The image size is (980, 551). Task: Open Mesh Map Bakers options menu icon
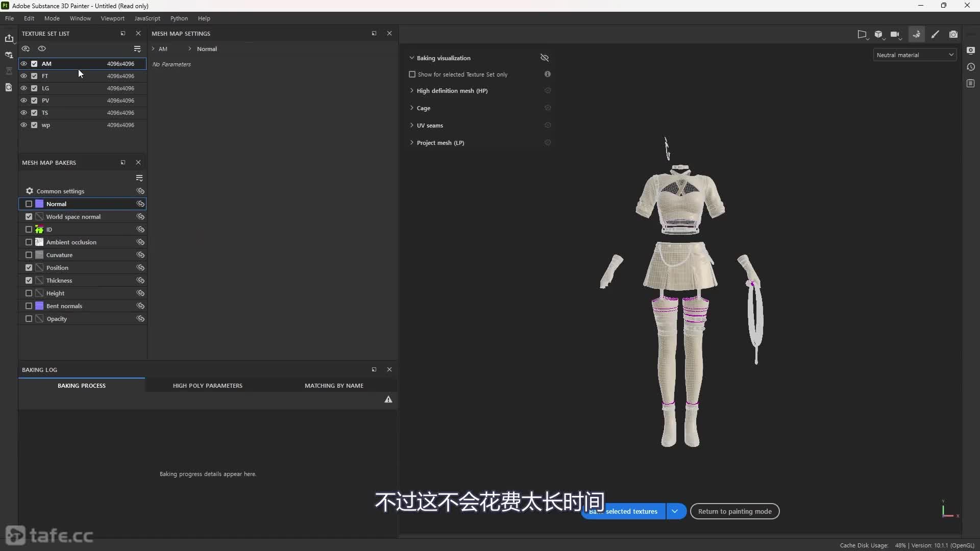pyautogui.click(x=139, y=178)
